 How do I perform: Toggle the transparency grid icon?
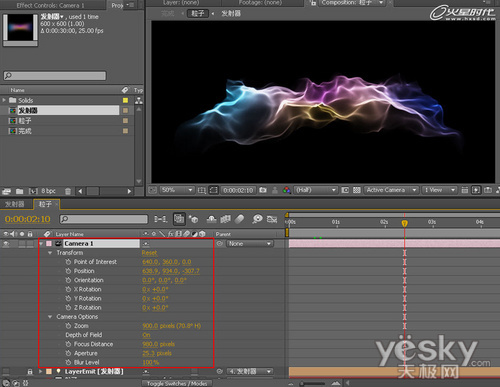[357, 190]
